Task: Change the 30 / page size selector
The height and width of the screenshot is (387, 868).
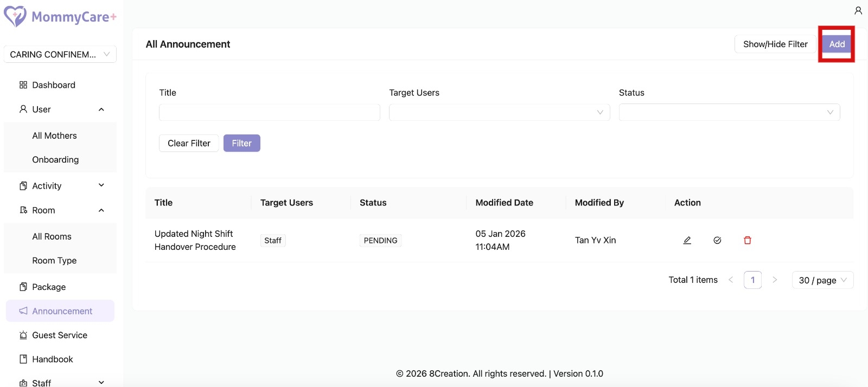Action: tap(822, 280)
